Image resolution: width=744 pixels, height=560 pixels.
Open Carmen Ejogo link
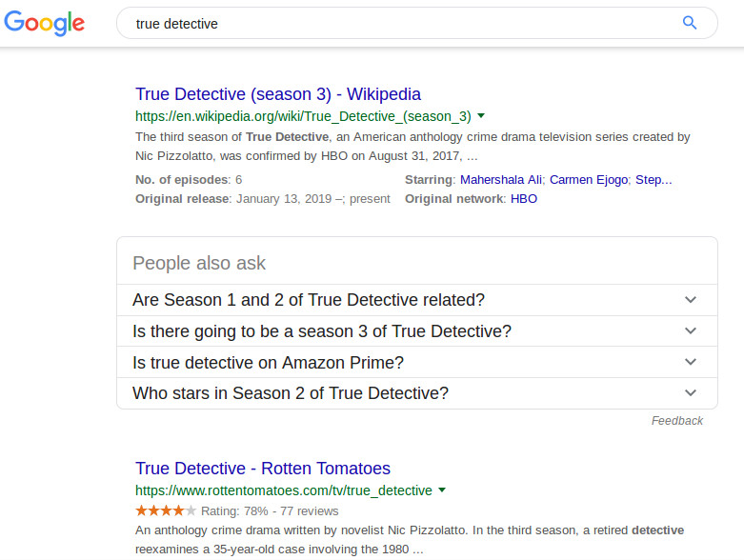589,180
